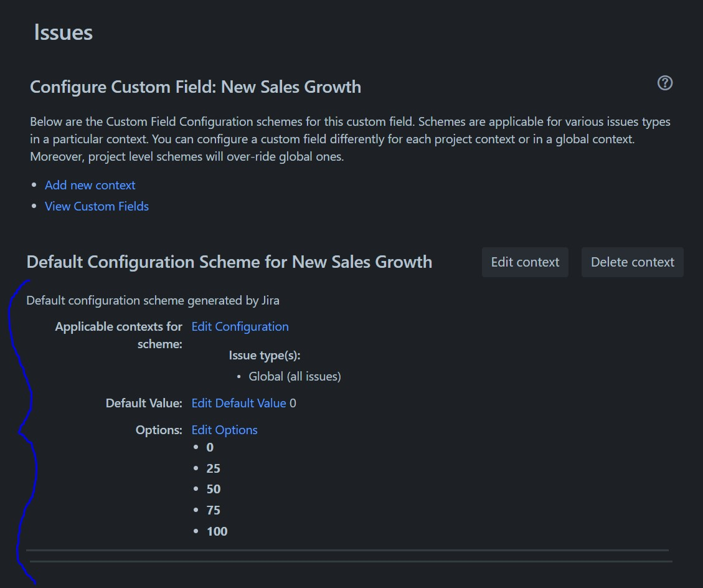Click option 50 in the options list
The image size is (703, 588).
click(213, 489)
